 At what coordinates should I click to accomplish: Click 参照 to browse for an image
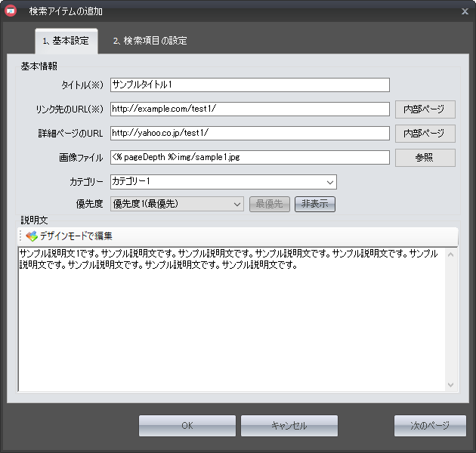tap(425, 158)
